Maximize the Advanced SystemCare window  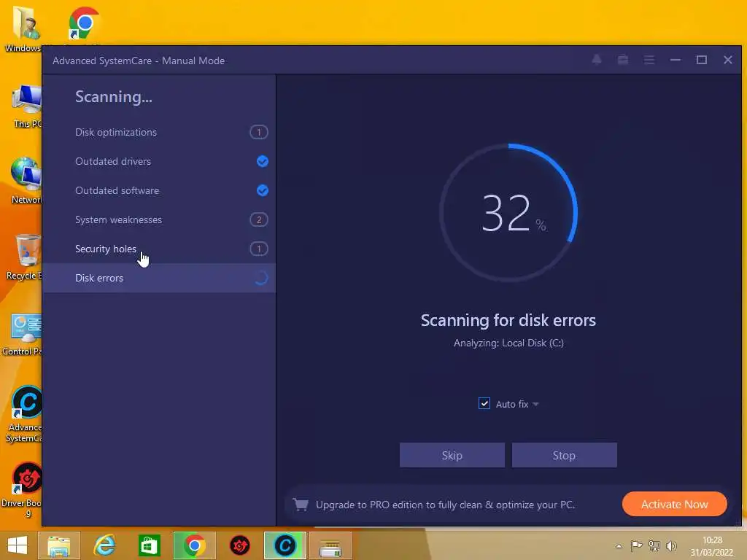(701, 60)
